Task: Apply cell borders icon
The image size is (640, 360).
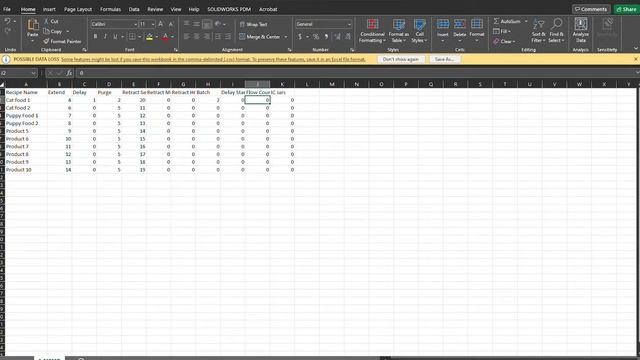Action: coord(132,37)
